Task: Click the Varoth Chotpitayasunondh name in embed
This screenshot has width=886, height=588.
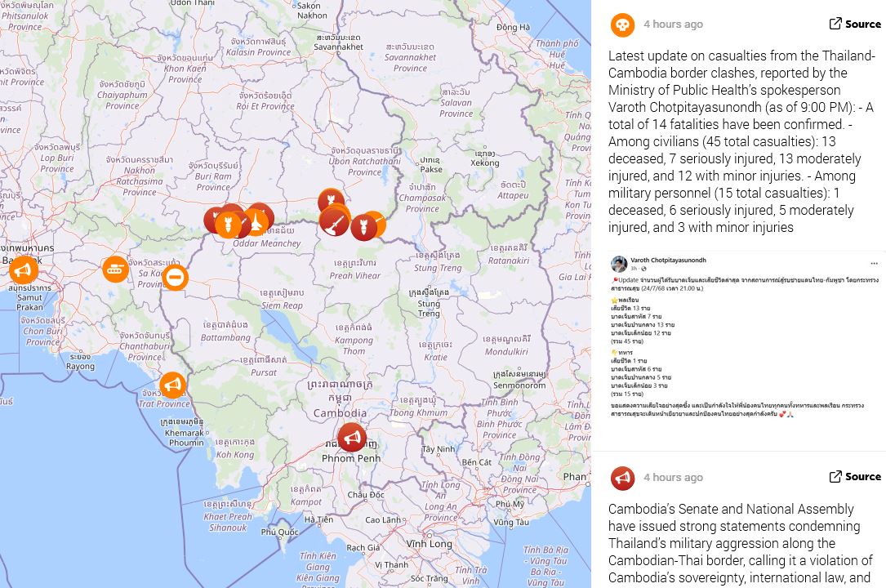Action: point(669,261)
